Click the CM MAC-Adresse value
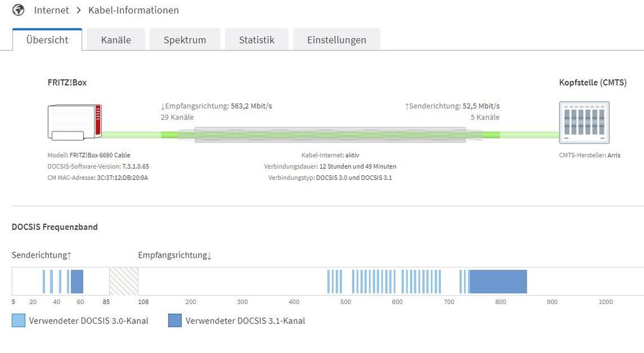The image size is (644, 353). 122,178
